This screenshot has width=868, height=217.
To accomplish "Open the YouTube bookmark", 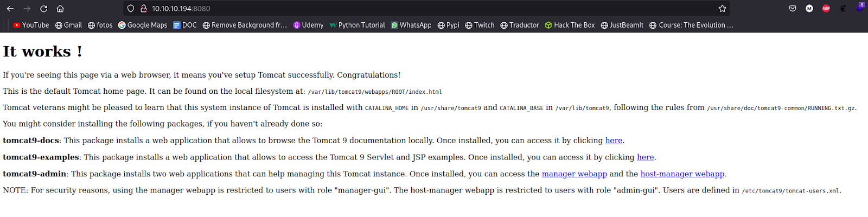I will (x=31, y=25).
